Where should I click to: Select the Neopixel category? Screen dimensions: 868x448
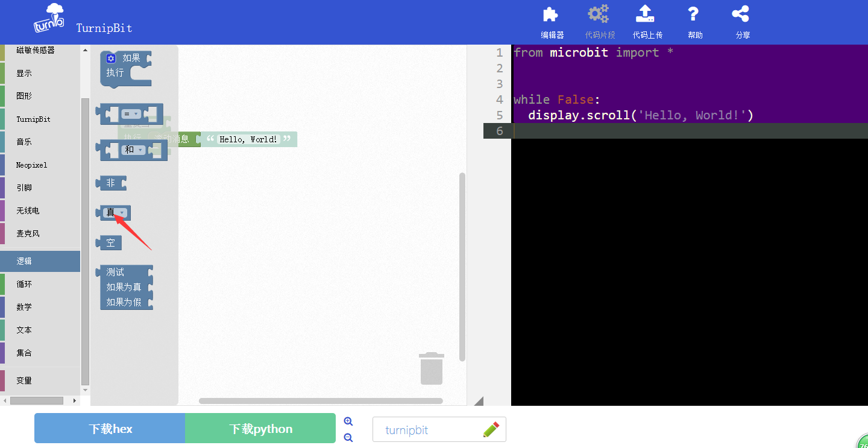point(40,165)
